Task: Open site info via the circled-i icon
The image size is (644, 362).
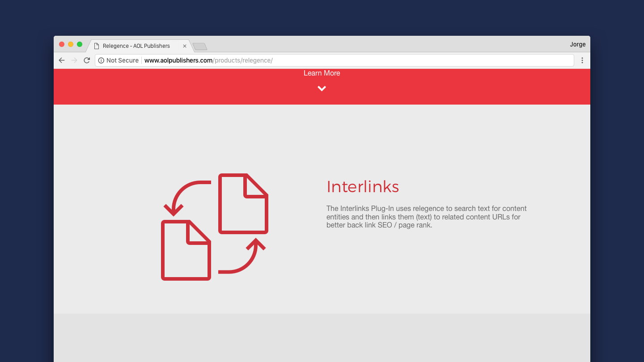Action: pos(101,60)
